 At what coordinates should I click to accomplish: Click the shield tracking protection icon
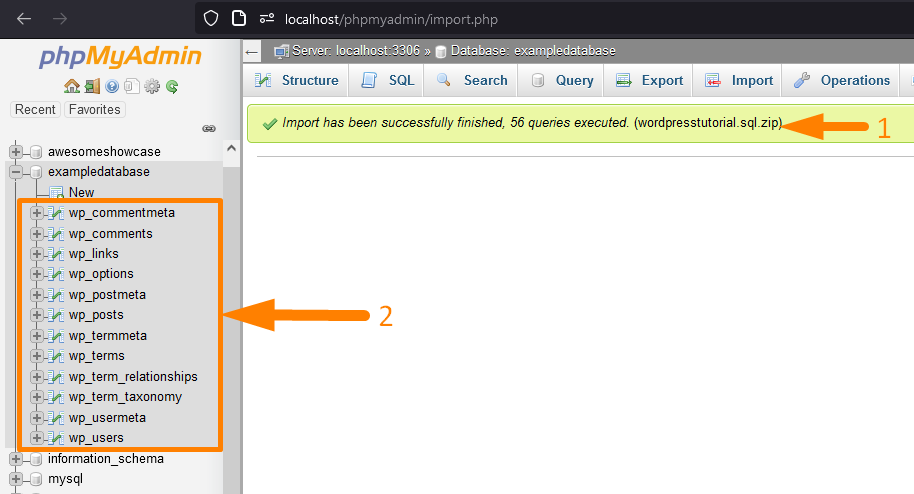[x=211, y=19]
